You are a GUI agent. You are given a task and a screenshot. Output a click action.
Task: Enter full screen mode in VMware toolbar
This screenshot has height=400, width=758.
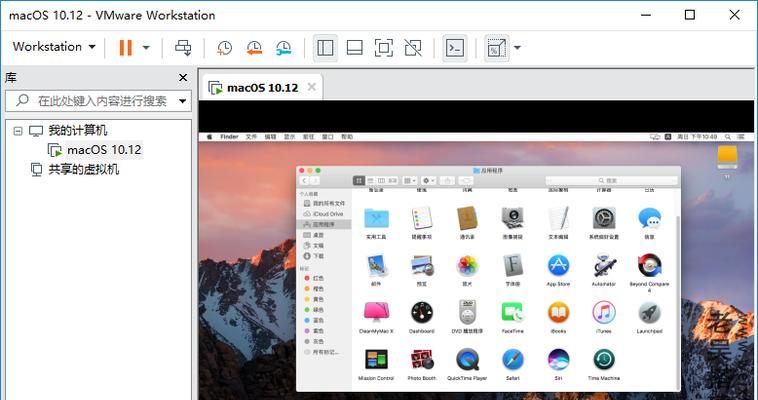tap(384, 47)
